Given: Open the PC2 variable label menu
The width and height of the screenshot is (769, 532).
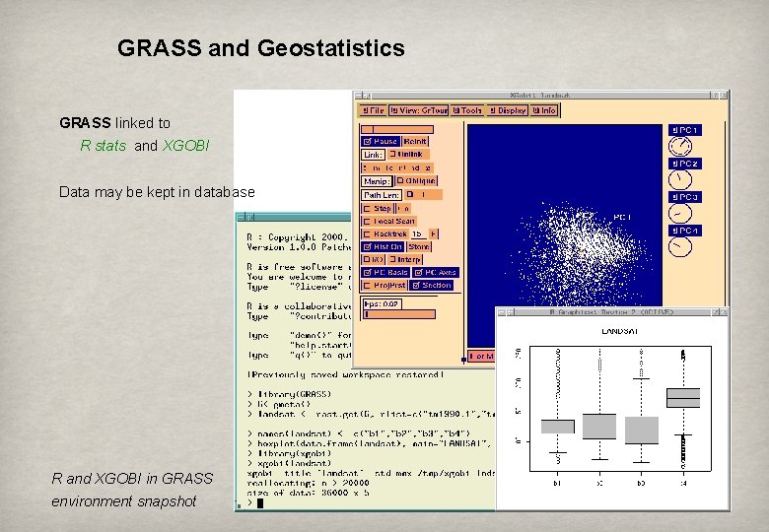Looking at the screenshot, I should pyautogui.click(x=684, y=165).
